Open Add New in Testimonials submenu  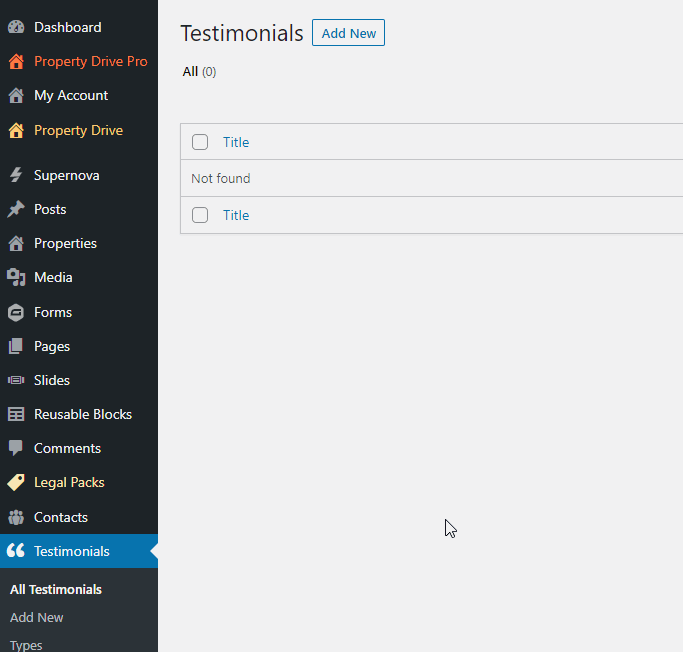[36, 618]
